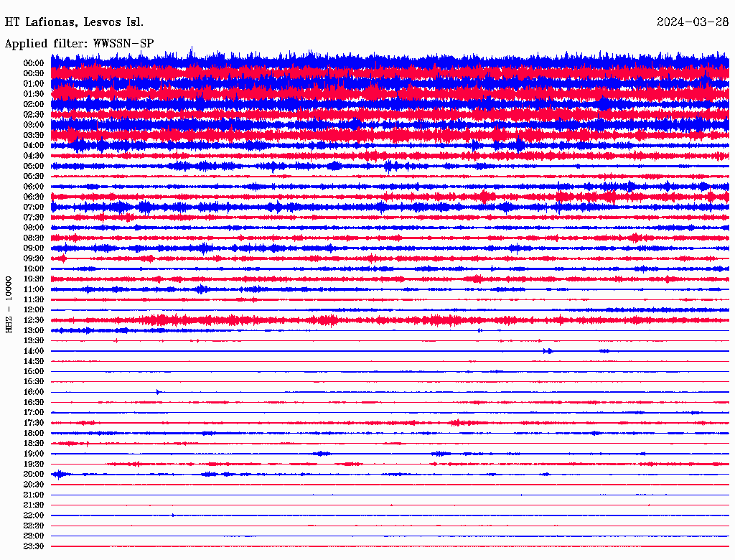Screen dimensions: 735x560
Task: Select the 22:00 time row label
Action: (x=34, y=516)
